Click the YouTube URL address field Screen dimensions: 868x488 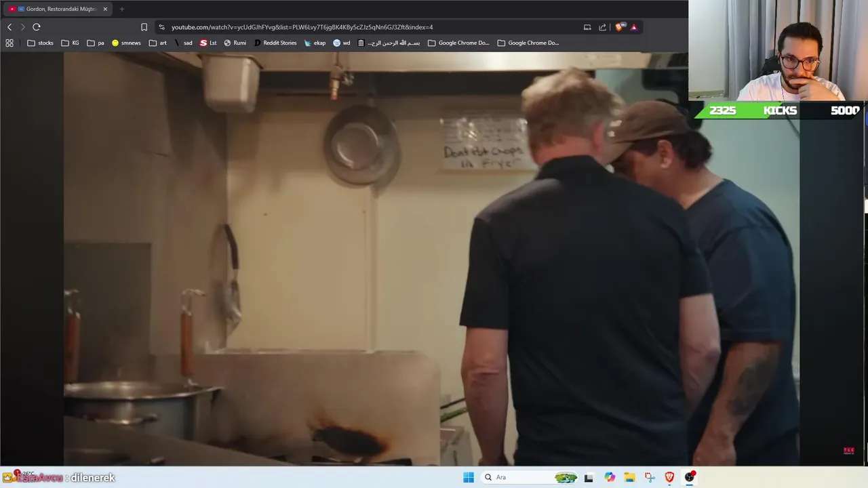tap(302, 27)
